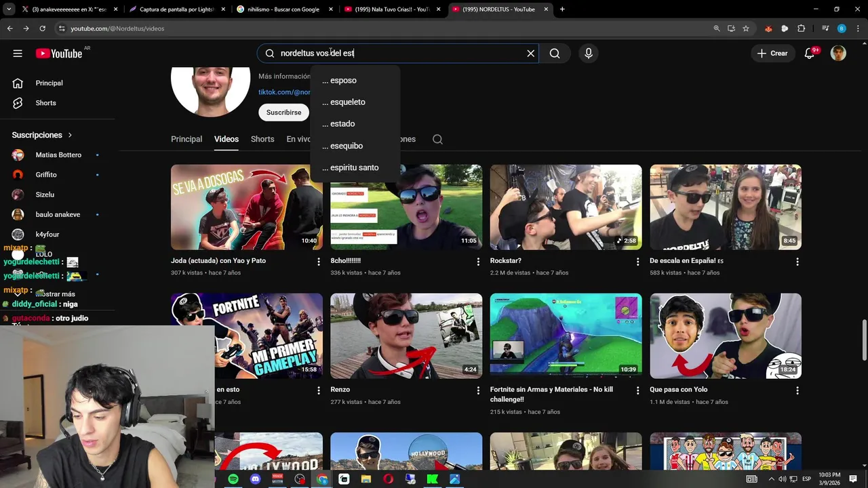Open Opera from the taskbar
The image size is (868, 488).
[x=389, y=479]
